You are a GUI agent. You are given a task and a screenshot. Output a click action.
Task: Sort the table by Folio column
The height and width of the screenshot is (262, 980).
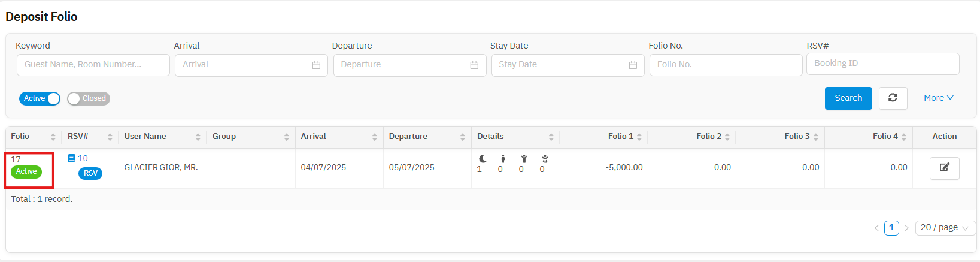[53, 137]
